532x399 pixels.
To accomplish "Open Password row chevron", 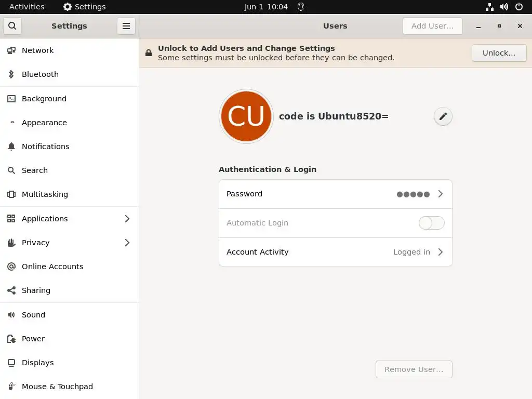I will pos(441,194).
